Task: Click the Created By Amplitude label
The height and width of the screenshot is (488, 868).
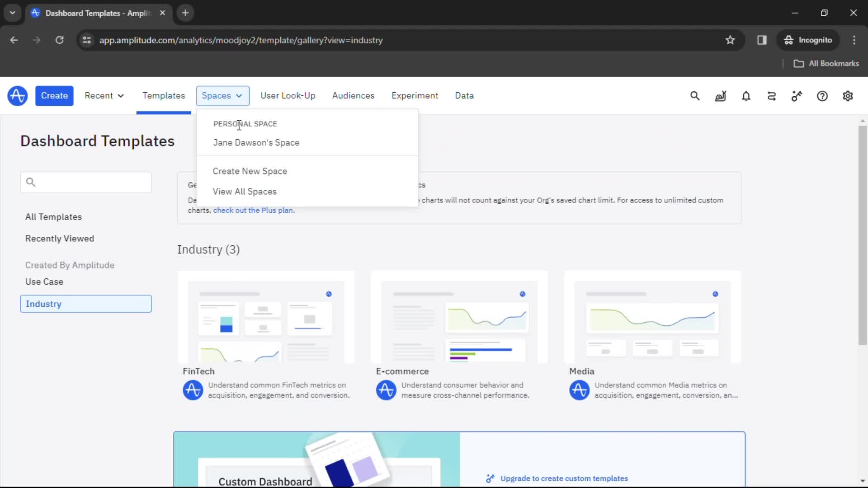Action: point(70,265)
